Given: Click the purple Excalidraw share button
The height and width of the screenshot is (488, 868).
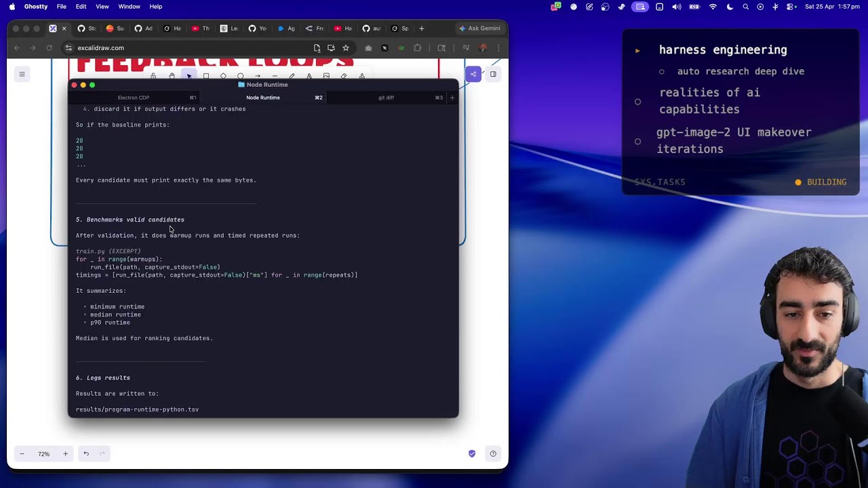Looking at the screenshot, I should coord(473,75).
